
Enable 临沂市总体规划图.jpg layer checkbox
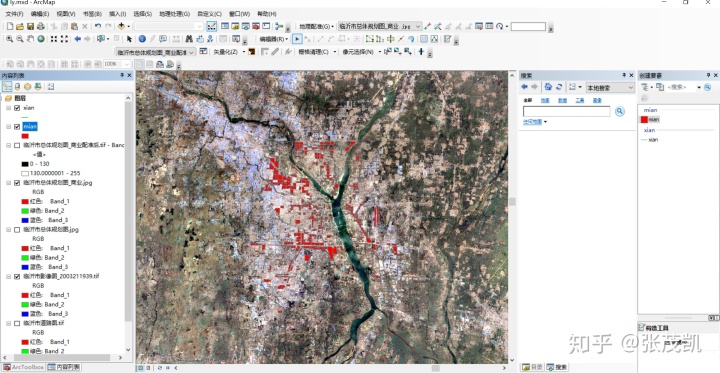(17, 230)
